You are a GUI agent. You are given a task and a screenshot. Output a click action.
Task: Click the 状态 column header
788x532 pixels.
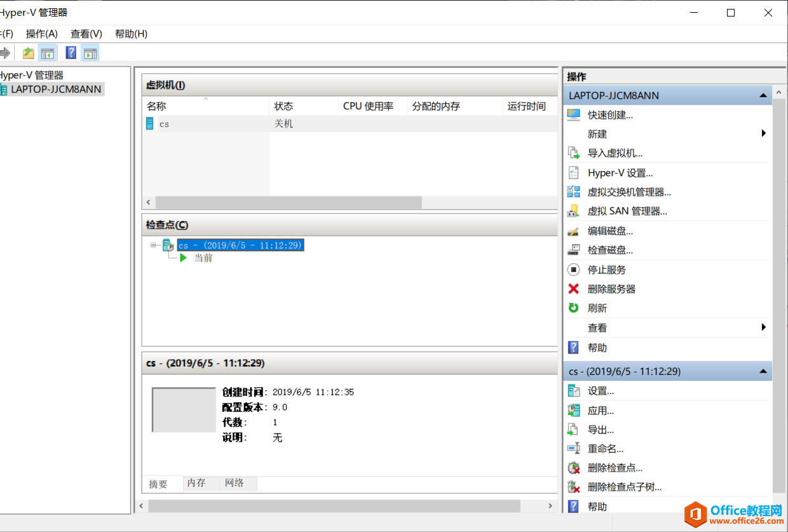(304, 106)
